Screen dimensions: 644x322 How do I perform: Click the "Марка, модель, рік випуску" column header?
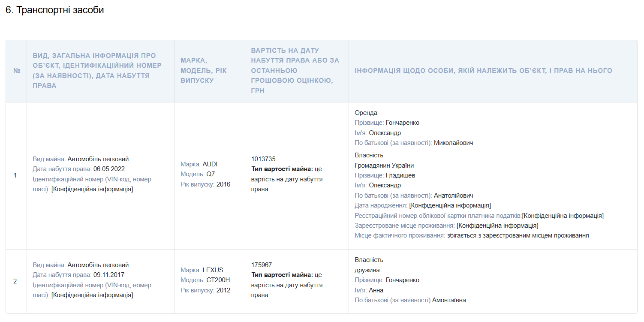coord(204,71)
